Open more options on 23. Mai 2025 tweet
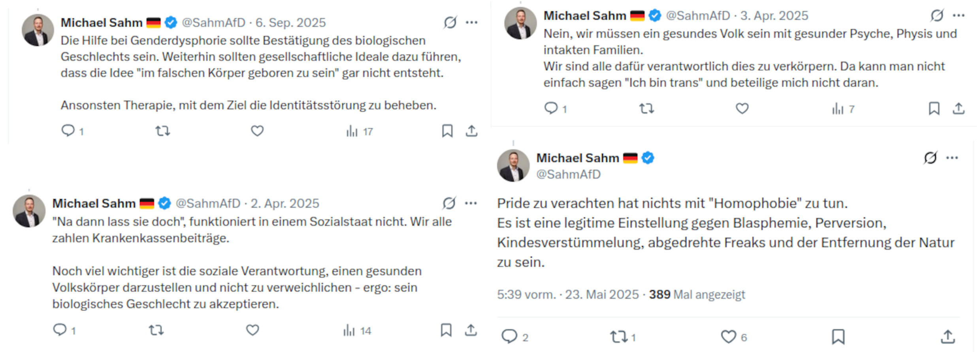The image size is (980, 352). pos(952,158)
